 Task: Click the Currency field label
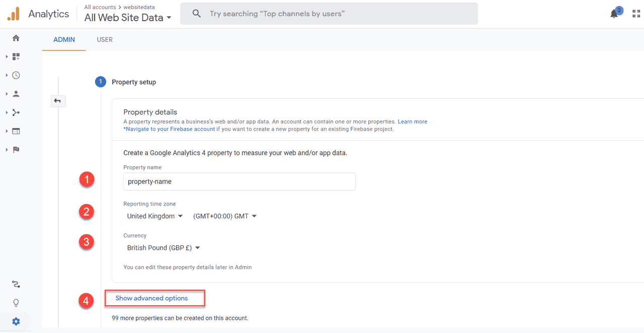click(135, 235)
